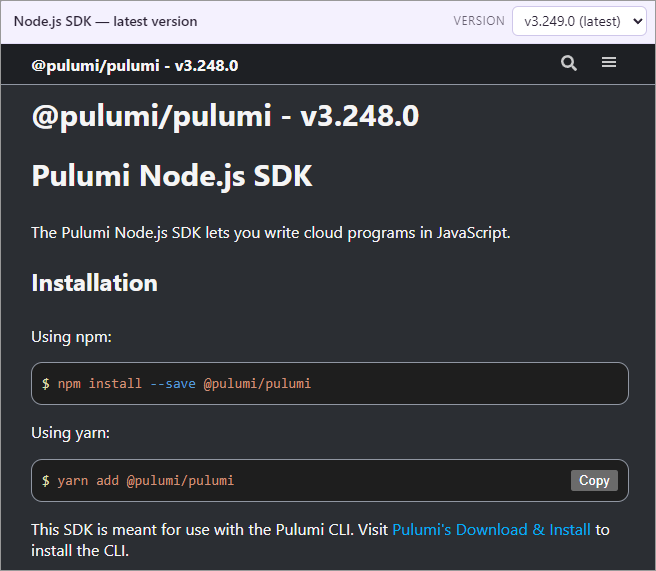Viewport: 656px width, 571px height.
Task: Open the version v3.249.0 (latest) dropdown
Action: click(x=579, y=21)
